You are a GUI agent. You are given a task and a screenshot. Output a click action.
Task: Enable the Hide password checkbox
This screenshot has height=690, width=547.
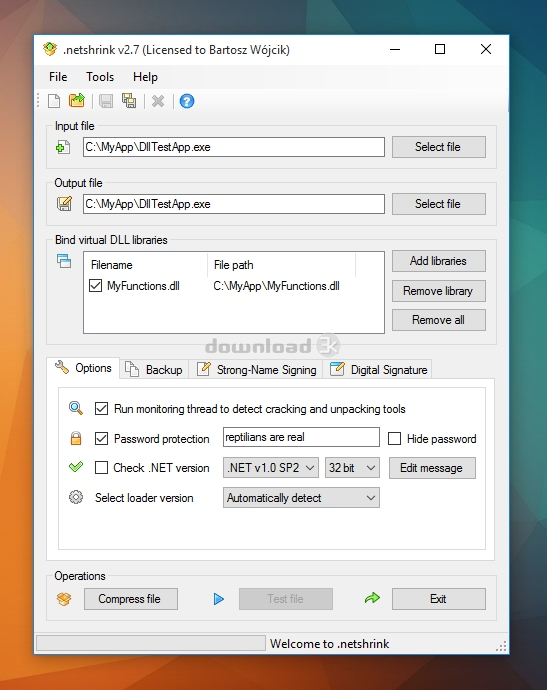pos(394,439)
